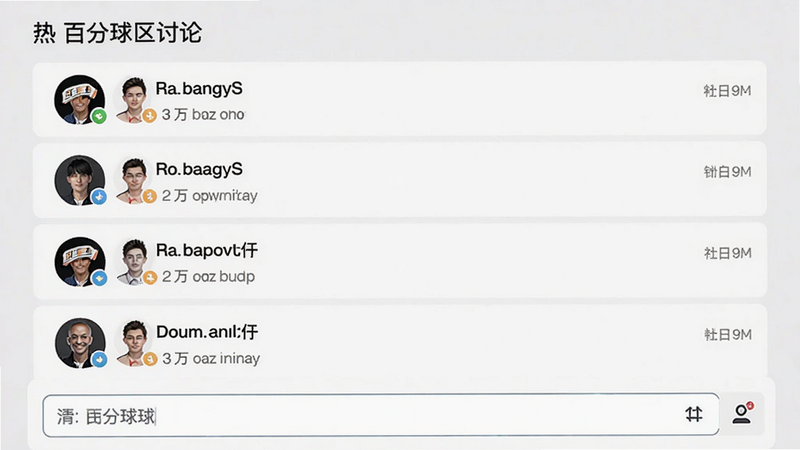
Task: Select small avatar next to Ra.bapovt
Action: [134, 262]
